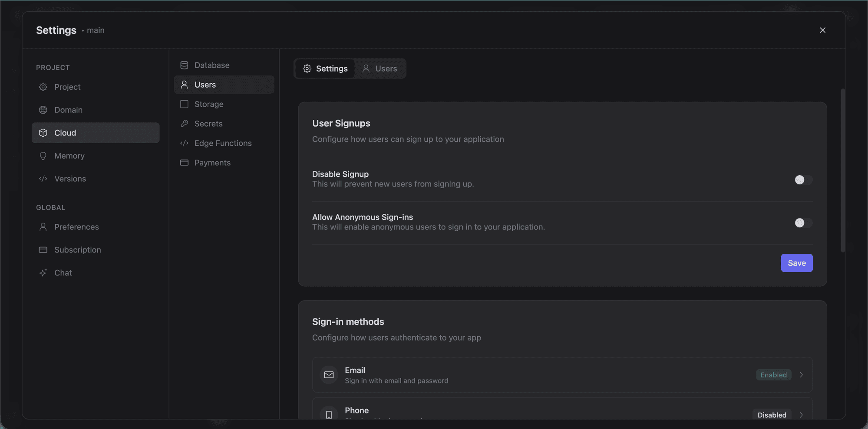Open the Project settings section
Viewport: 868px width, 429px height.
96,87
